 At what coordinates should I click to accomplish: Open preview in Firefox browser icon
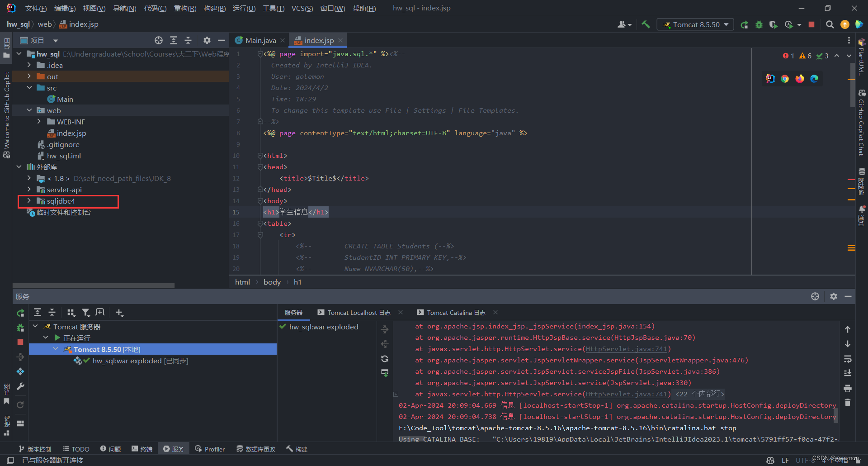800,79
